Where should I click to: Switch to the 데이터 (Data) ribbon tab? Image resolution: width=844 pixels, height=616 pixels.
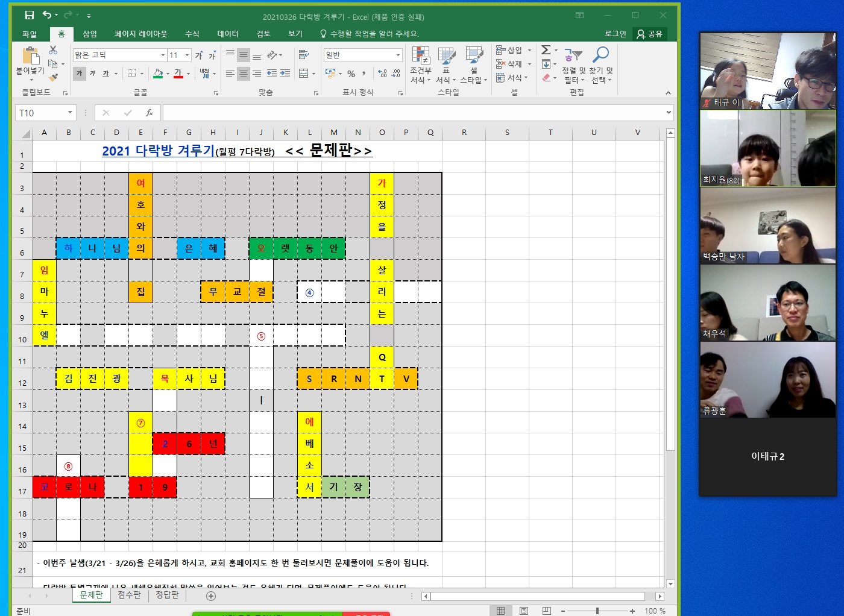[x=228, y=34]
